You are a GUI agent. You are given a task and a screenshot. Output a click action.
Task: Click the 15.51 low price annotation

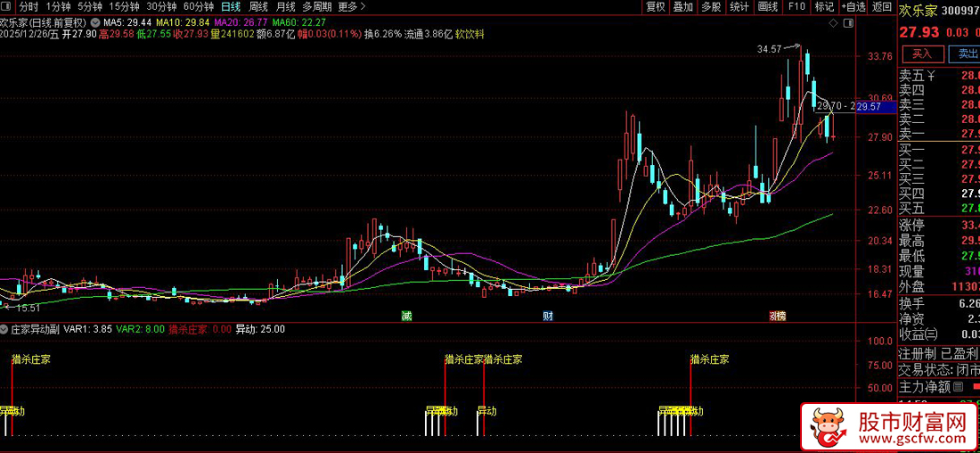pyautogui.click(x=29, y=308)
